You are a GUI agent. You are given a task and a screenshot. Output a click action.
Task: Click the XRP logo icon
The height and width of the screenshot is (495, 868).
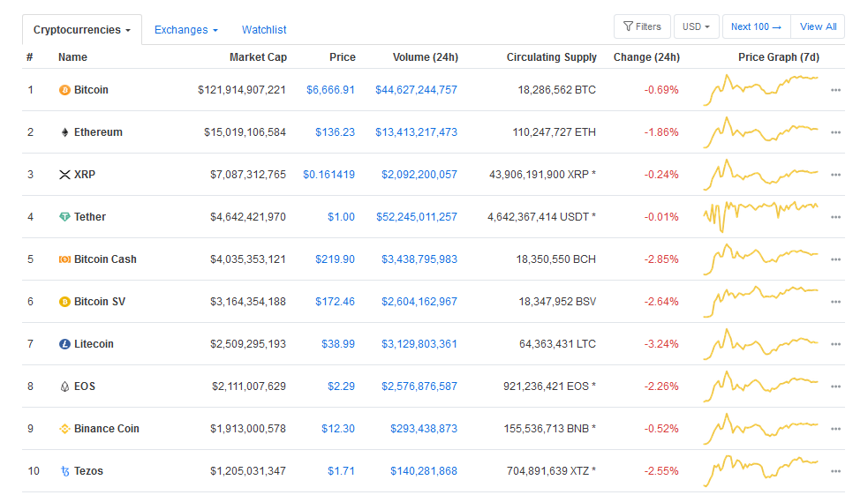64,175
